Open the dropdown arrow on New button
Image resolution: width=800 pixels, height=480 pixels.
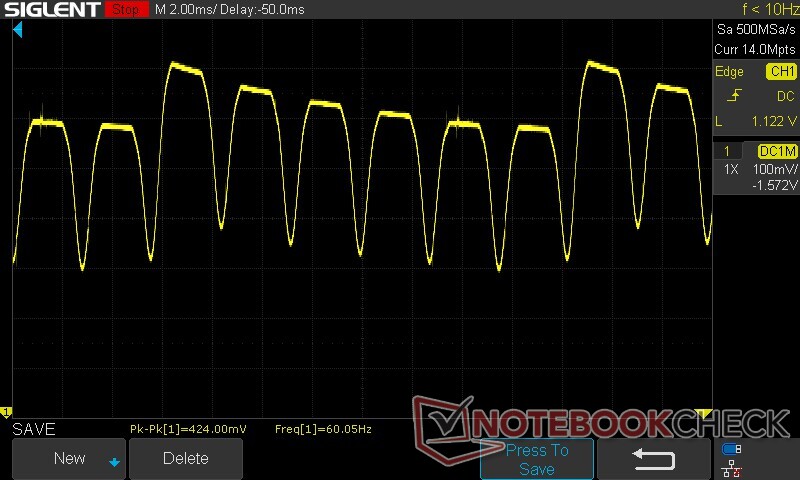(x=114, y=462)
